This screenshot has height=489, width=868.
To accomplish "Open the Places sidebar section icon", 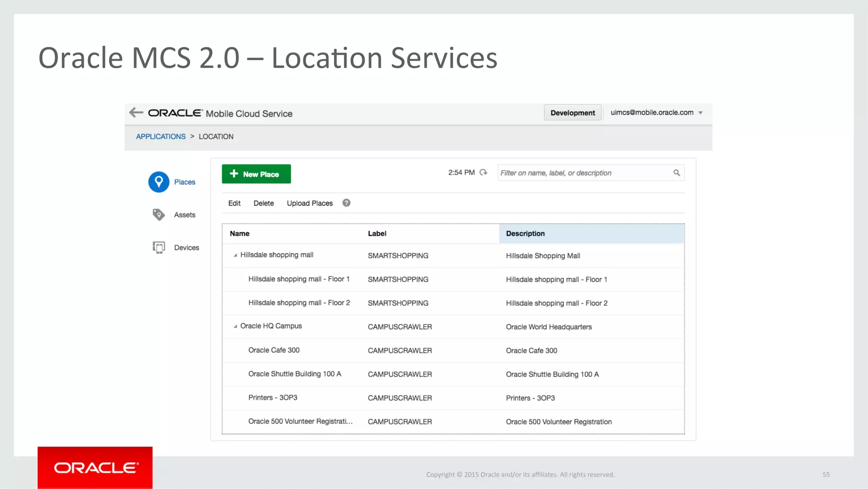I will pyautogui.click(x=159, y=182).
